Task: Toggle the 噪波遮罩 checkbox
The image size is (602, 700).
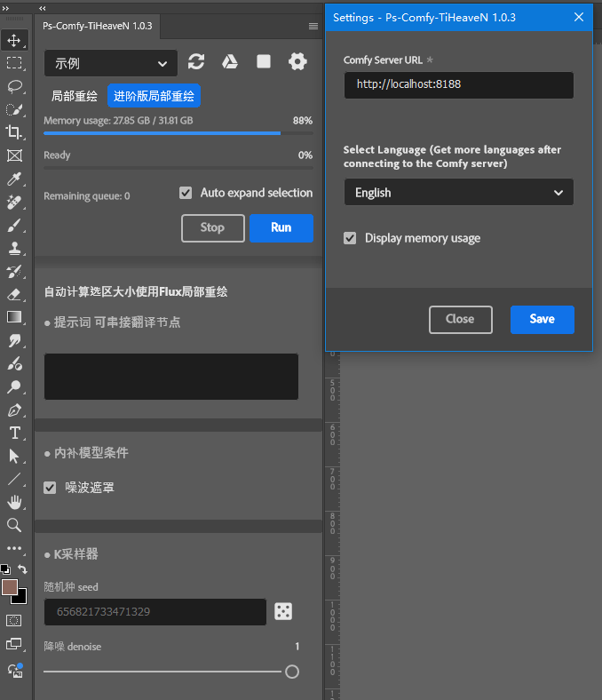Action: tap(50, 488)
